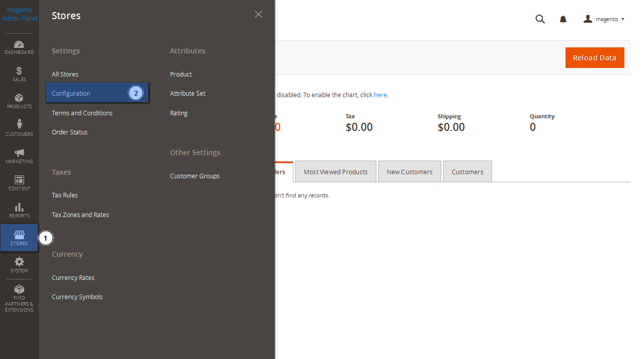Open Product attributes
The image size is (644, 359).
click(181, 74)
